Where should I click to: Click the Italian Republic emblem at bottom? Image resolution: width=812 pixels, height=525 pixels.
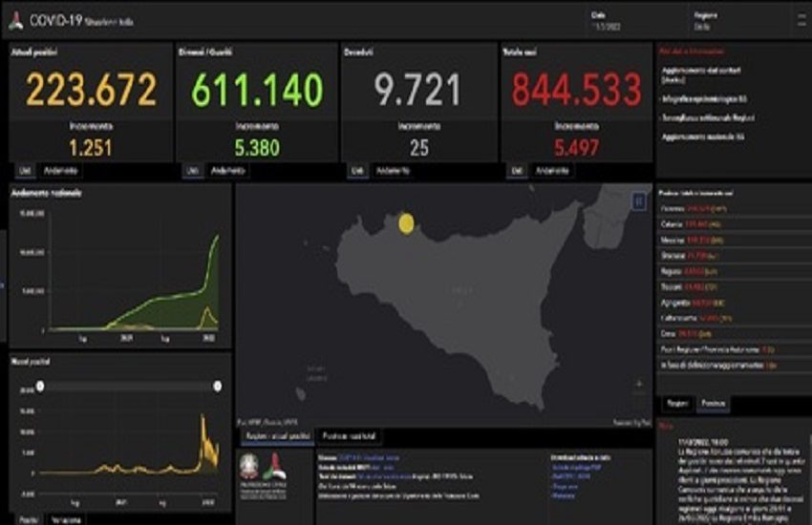point(253,468)
